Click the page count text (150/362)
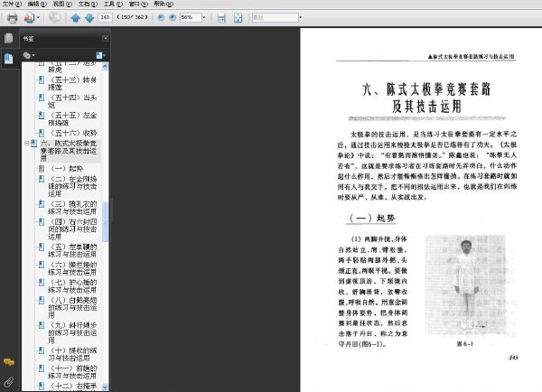This screenshot has height=392, width=542. 133,17
